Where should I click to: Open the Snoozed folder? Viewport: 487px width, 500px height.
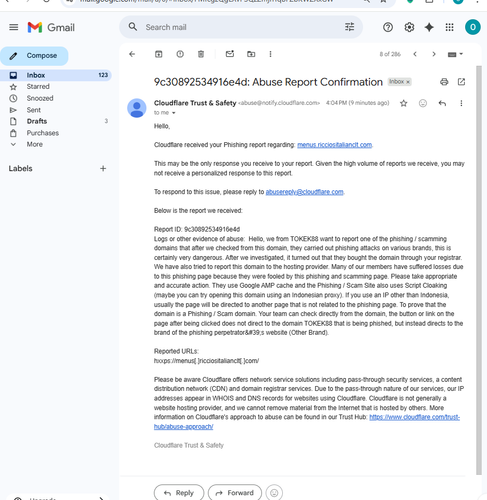tap(40, 98)
